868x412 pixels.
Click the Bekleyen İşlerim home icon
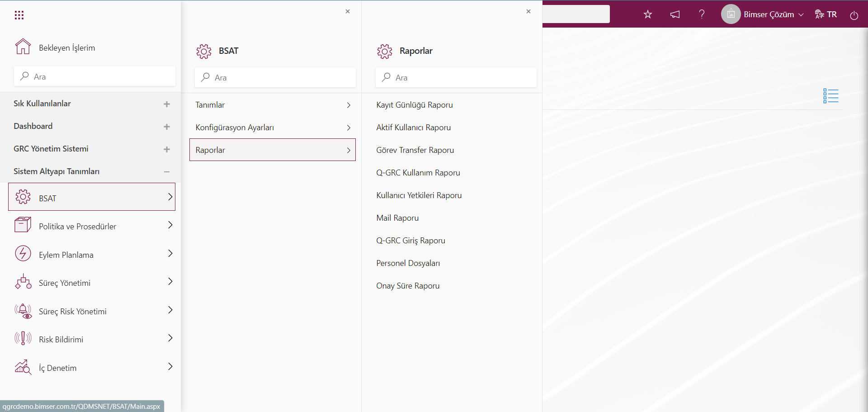(23, 47)
